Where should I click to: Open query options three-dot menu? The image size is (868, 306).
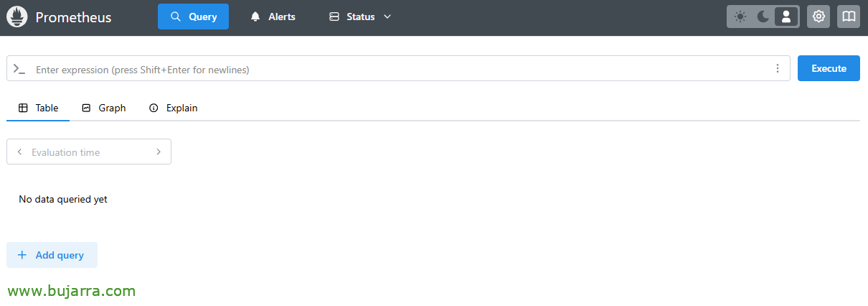pos(778,69)
